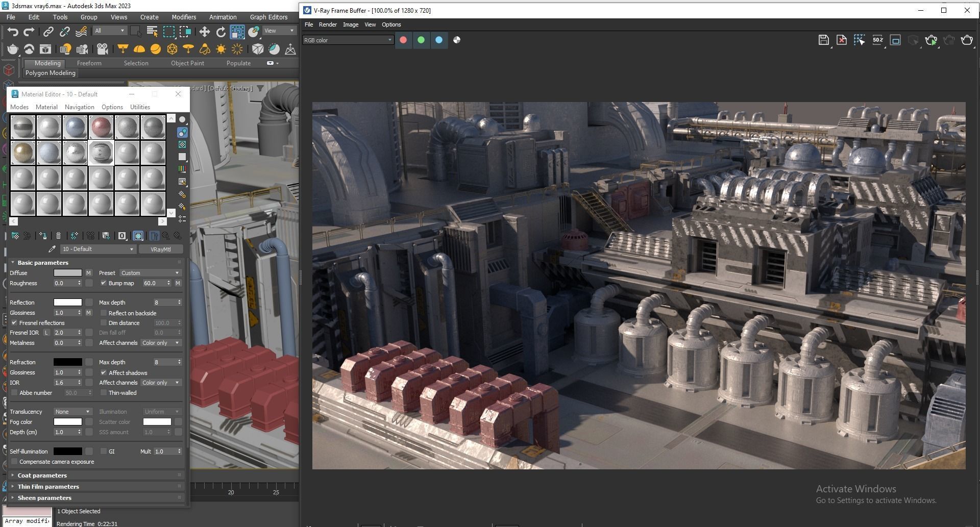Click the VRayMtl material type button
Image resolution: width=980 pixels, height=527 pixels.
click(x=161, y=249)
